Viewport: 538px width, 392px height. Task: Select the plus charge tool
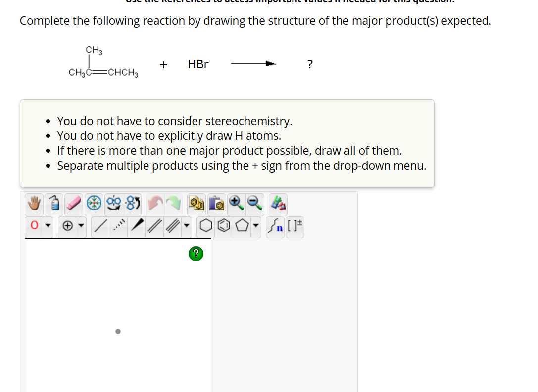(x=68, y=225)
